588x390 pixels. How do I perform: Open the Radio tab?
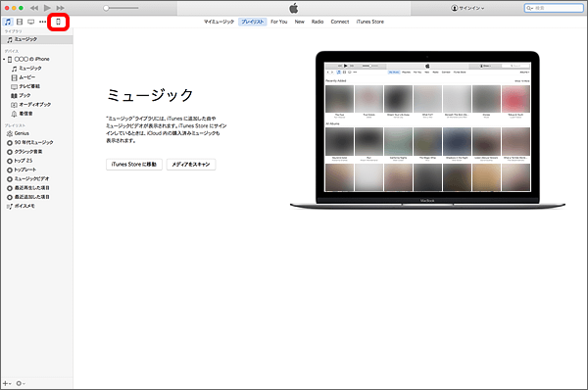coord(318,22)
